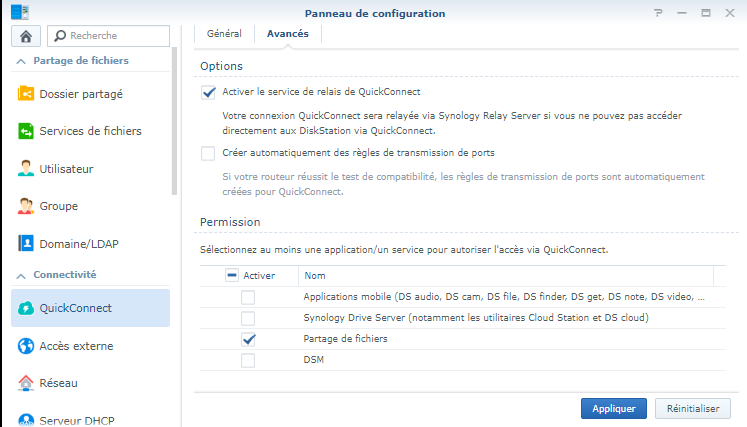Enable automatic port forwarding rules checkbox
747x427 pixels.
click(208, 153)
